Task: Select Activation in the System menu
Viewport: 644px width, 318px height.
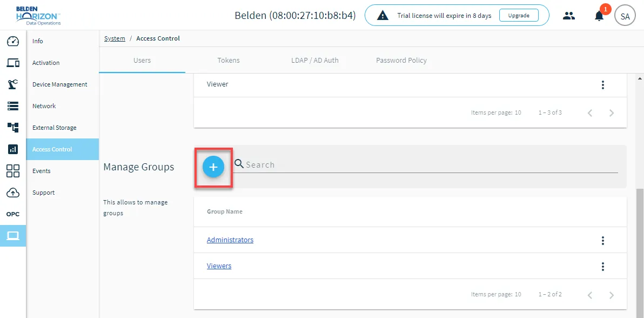Action: (x=63, y=63)
